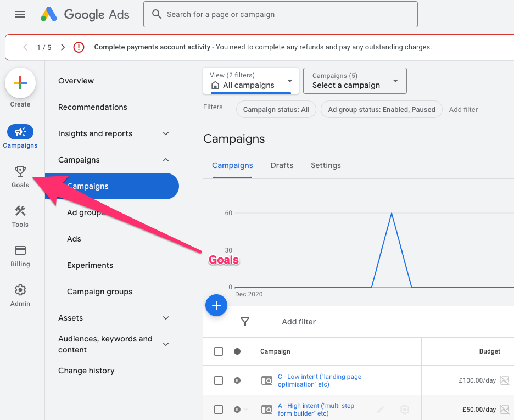
Task: Open C - Low intent campaign link
Action: click(x=320, y=380)
